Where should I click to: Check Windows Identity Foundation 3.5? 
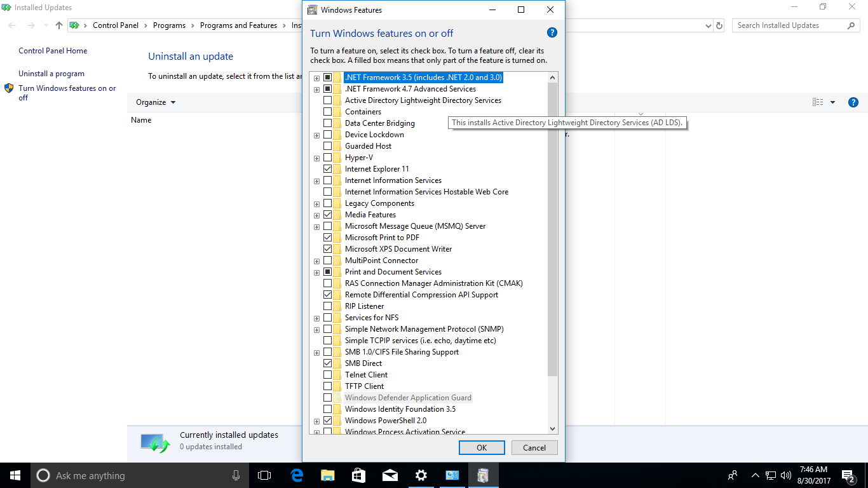coord(327,409)
